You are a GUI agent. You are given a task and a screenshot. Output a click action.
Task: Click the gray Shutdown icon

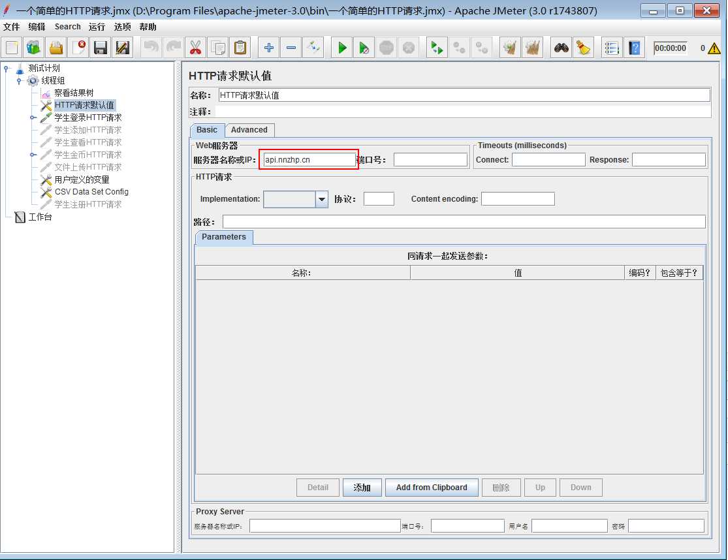click(x=409, y=48)
